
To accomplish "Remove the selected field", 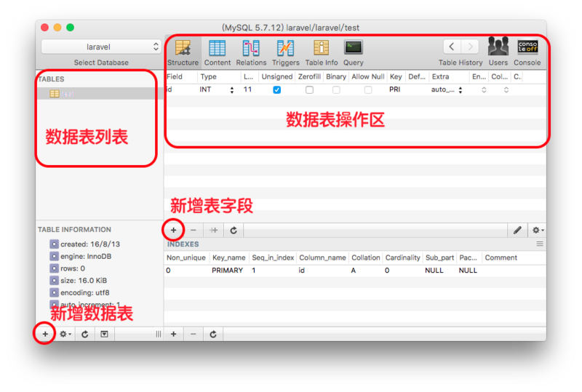I will (x=193, y=230).
